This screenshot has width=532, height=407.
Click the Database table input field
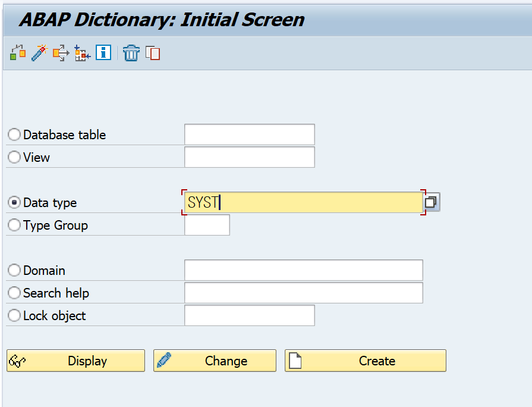pyautogui.click(x=250, y=134)
